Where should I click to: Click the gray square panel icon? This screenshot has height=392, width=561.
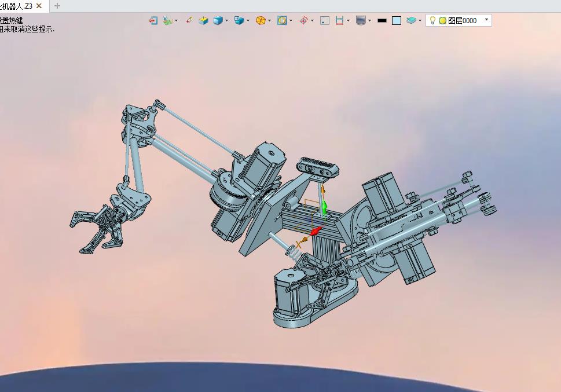tap(325, 21)
